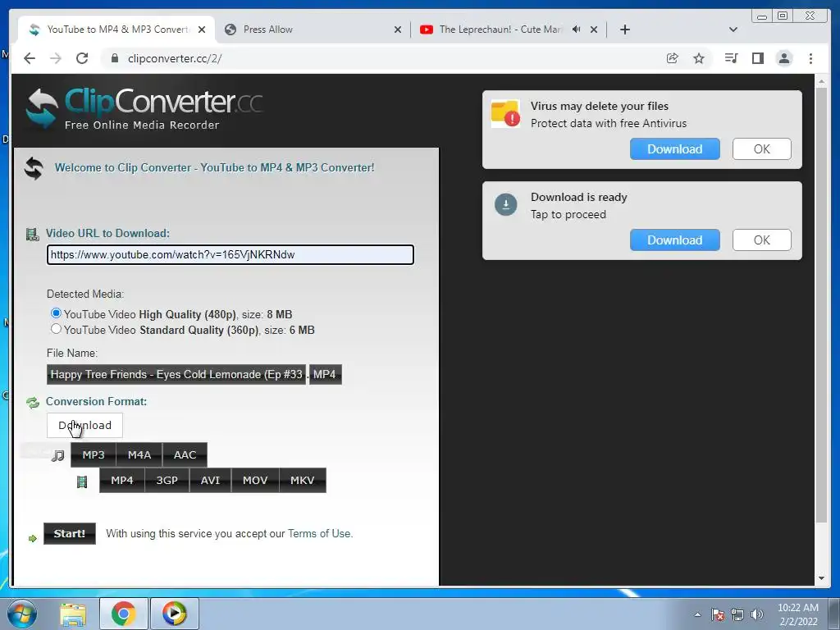Choose MOV video format
840x630 pixels.
[255, 480]
